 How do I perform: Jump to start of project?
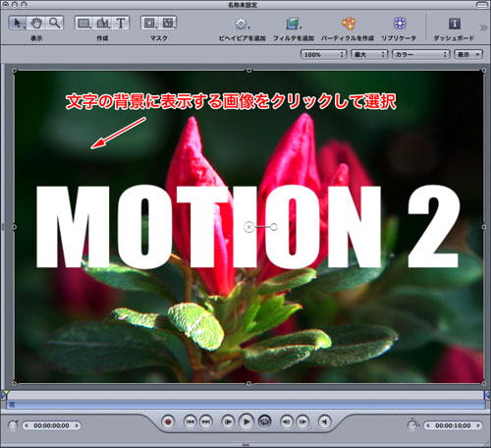pos(191,421)
